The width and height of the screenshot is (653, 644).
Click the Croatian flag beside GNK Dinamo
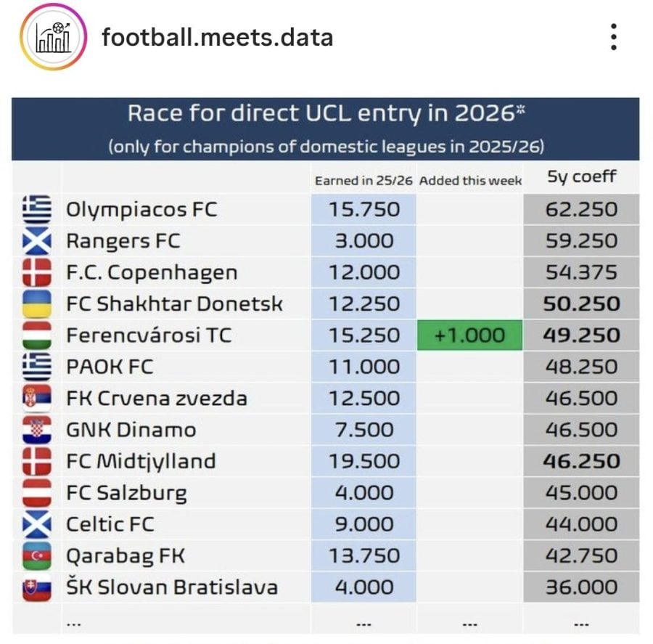coord(37,430)
